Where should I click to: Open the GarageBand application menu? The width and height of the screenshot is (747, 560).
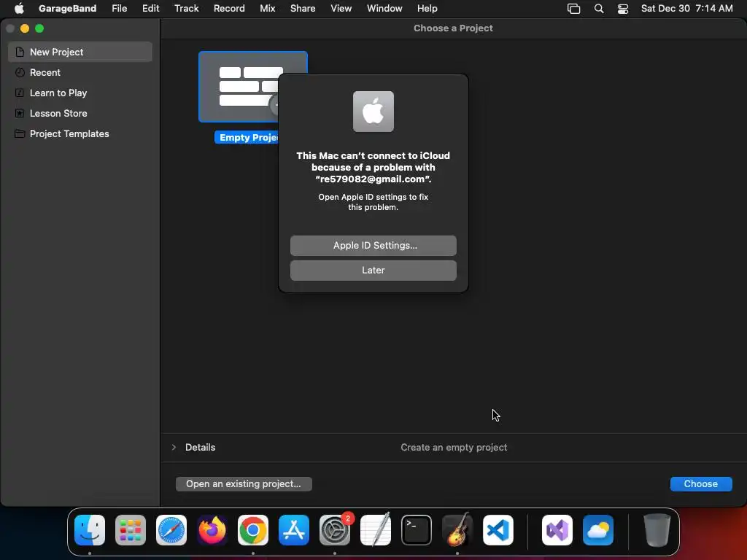coord(67,8)
